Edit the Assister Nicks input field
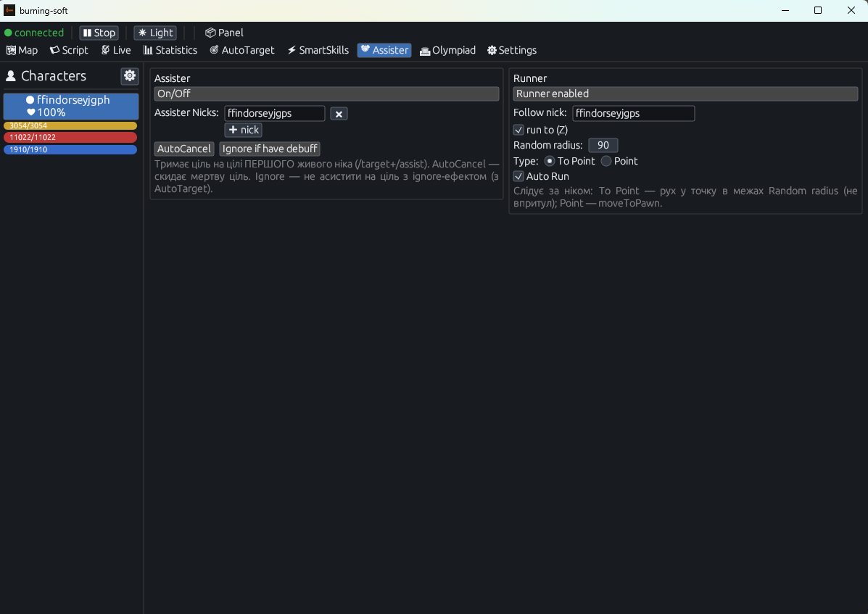 (275, 113)
